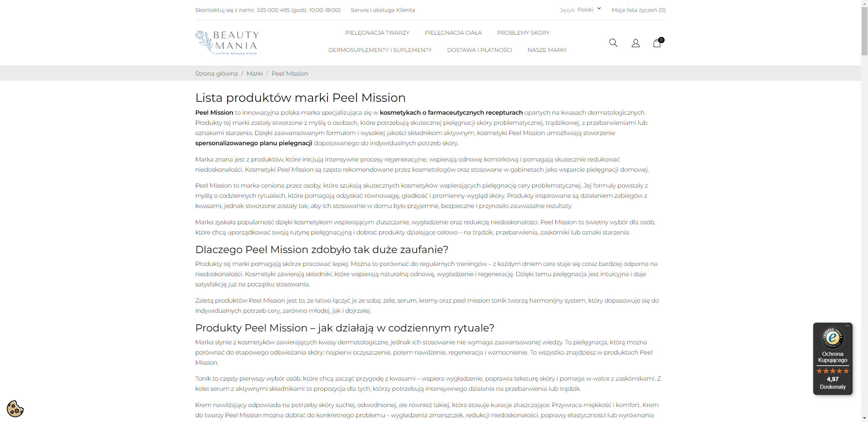Viewport: 868px width, 422px height.
Task: Open DOSTAWA I PŁATNOŚCI menu item
Action: (479, 50)
